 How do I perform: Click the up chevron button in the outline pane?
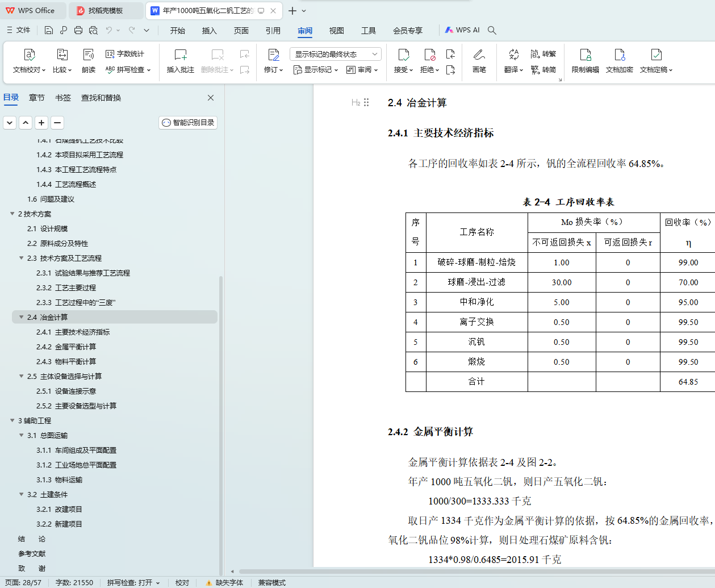(x=26, y=122)
